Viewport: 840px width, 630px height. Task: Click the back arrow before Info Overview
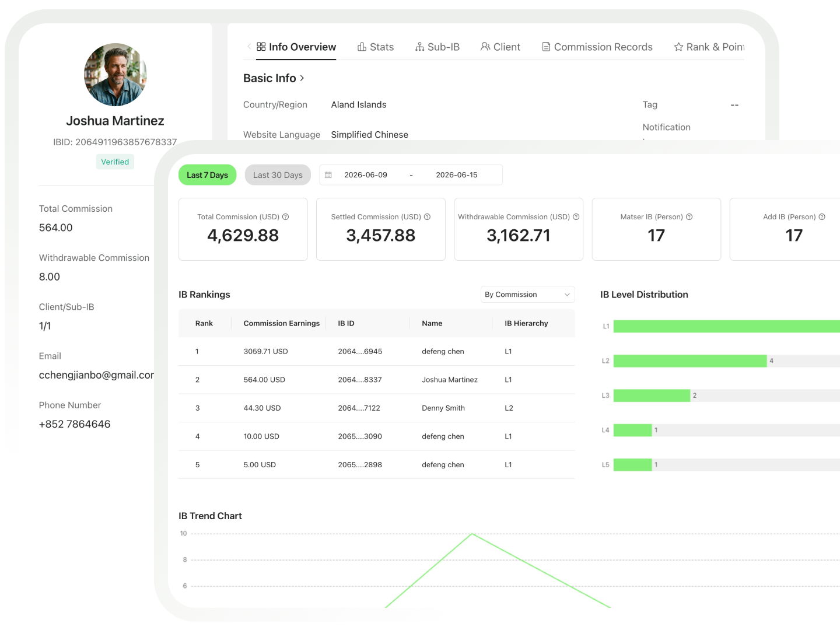[249, 47]
